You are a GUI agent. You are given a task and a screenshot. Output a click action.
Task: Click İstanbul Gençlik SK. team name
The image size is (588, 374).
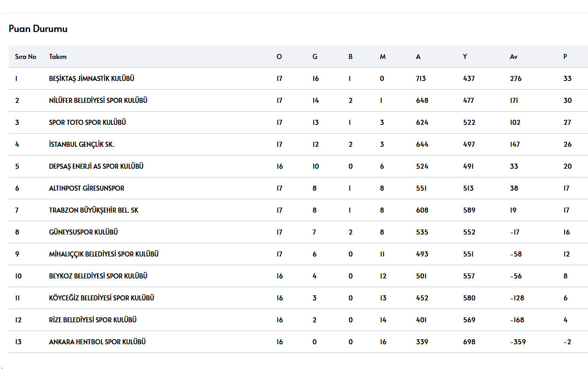(x=81, y=144)
